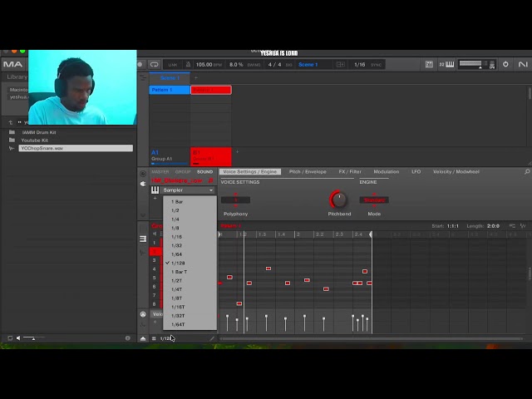Open the Sampler plug-in dropdown

pos(188,190)
